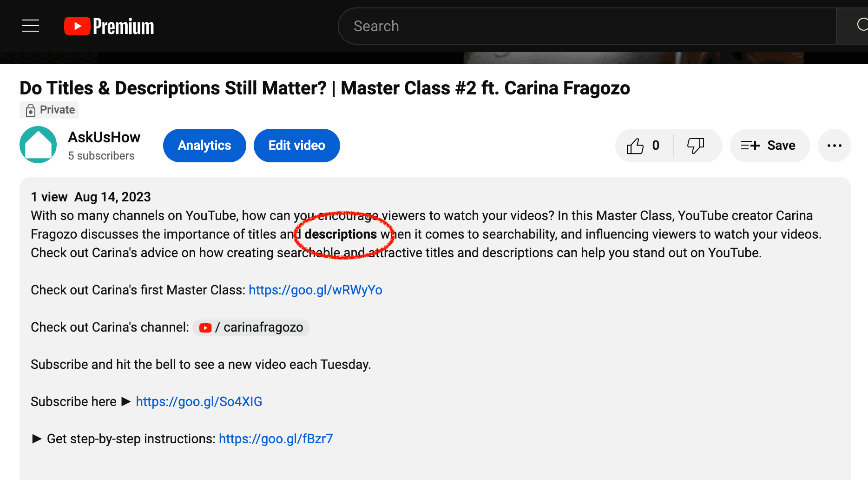Click the YouTube icon in carinafragozo chip
This screenshot has height=480, width=868.
[x=205, y=328]
